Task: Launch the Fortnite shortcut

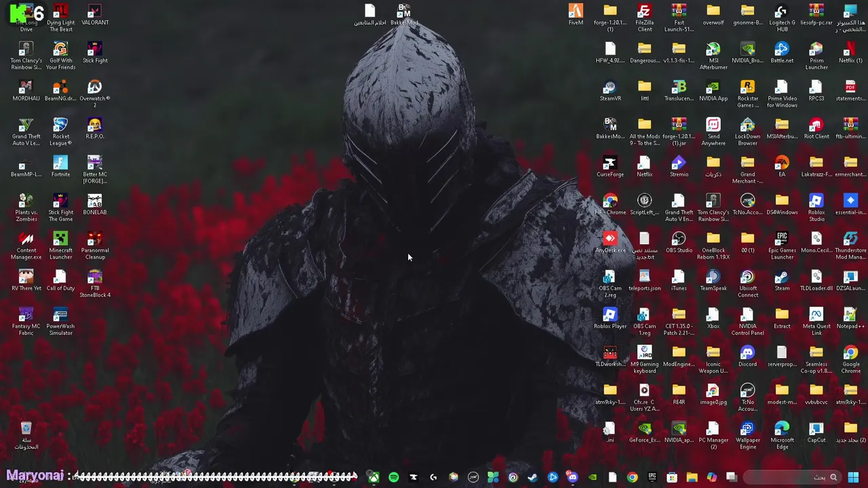Action: (60, 167)
